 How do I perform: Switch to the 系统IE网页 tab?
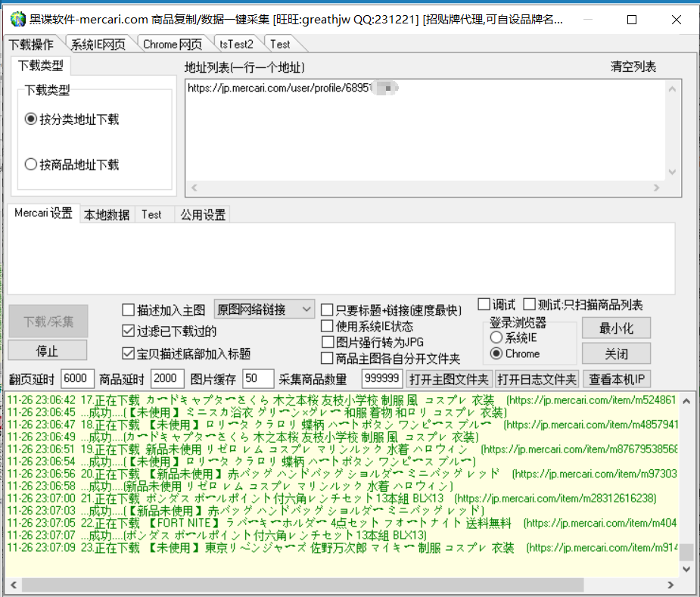pos(98,44)
